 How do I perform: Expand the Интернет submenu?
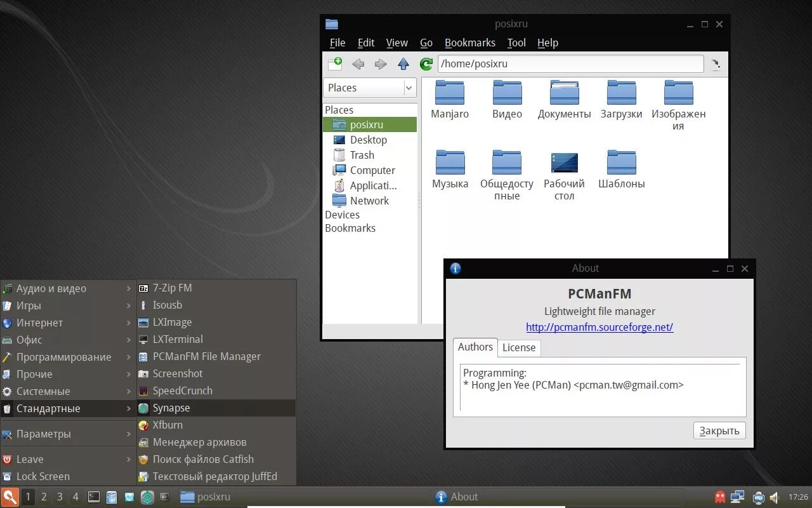click(69, 323)
